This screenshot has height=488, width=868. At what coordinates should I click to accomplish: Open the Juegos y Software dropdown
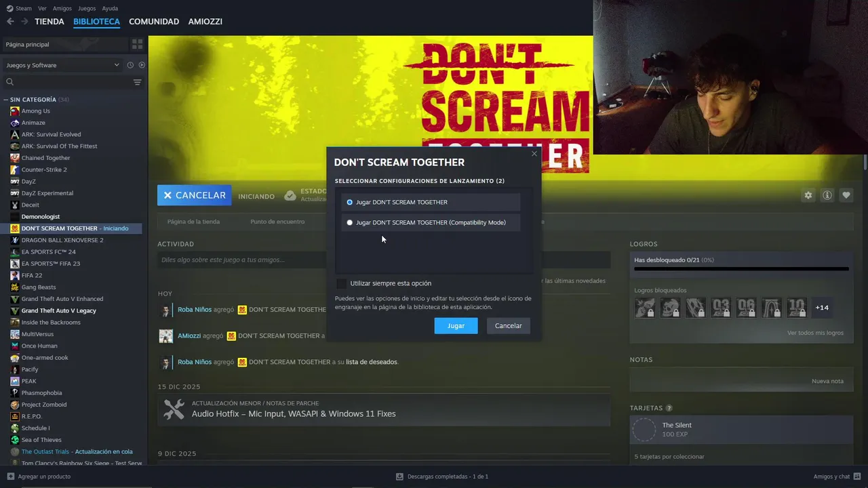[x=62, y=65]
